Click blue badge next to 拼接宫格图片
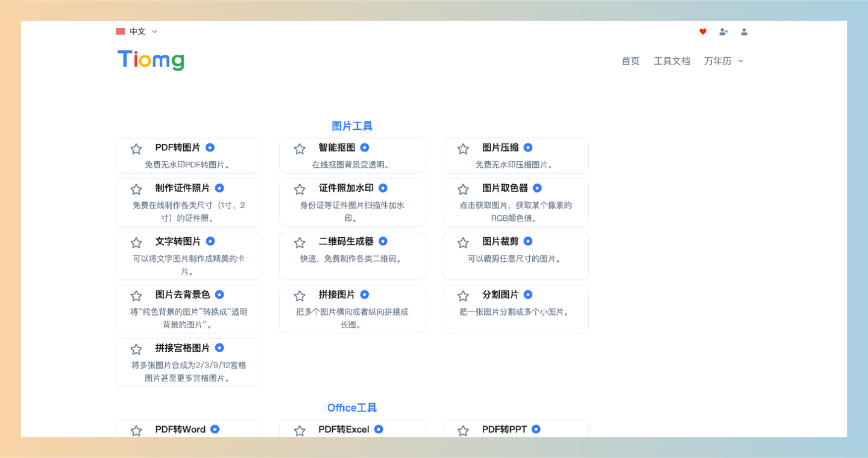This screenshot has width=868, height=458. [219, 348]
